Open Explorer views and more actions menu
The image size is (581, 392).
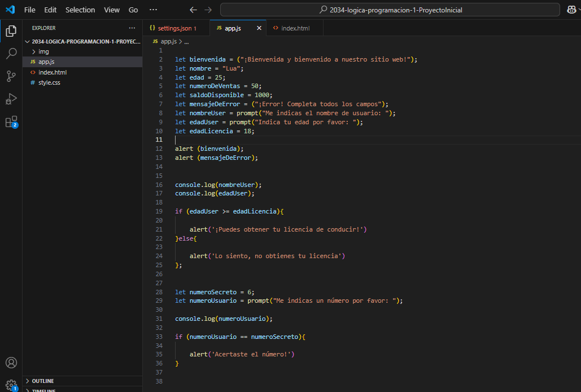132,28
